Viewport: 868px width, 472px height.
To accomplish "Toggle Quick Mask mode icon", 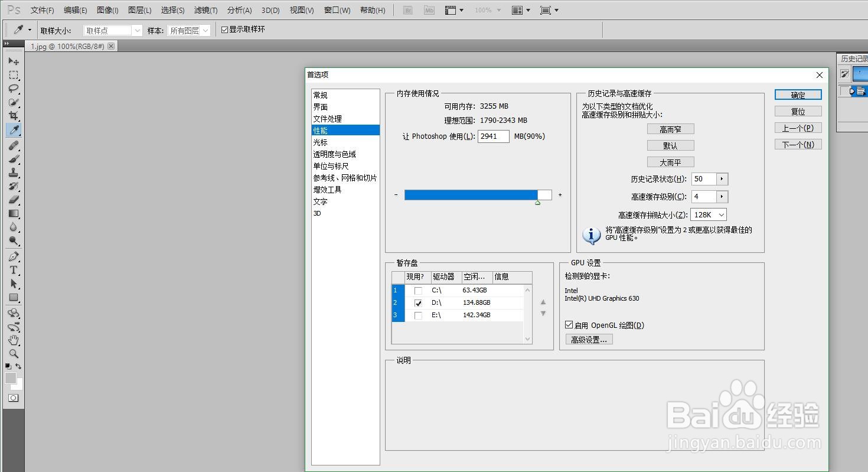I will [x=13, y=398].
